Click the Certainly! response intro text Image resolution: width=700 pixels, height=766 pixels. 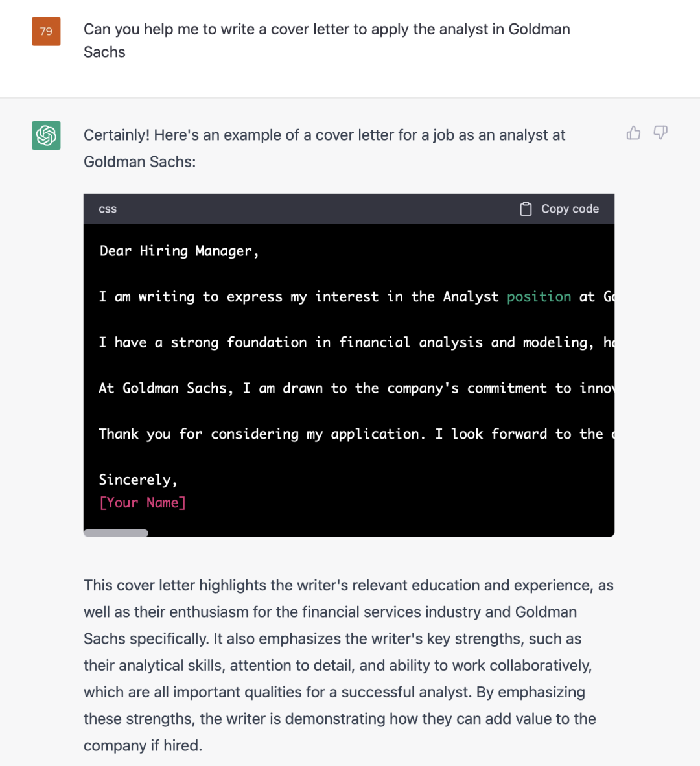coord(324,148)
